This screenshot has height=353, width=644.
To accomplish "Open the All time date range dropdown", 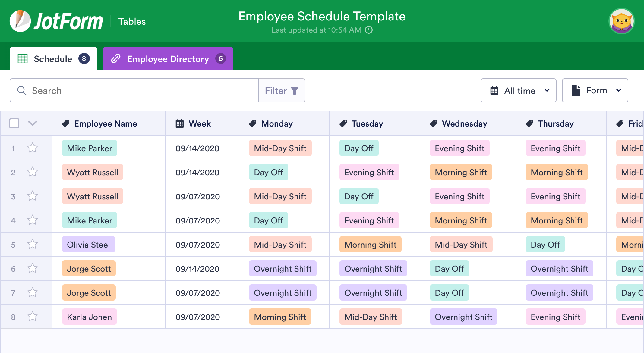I will click(518, 90).
